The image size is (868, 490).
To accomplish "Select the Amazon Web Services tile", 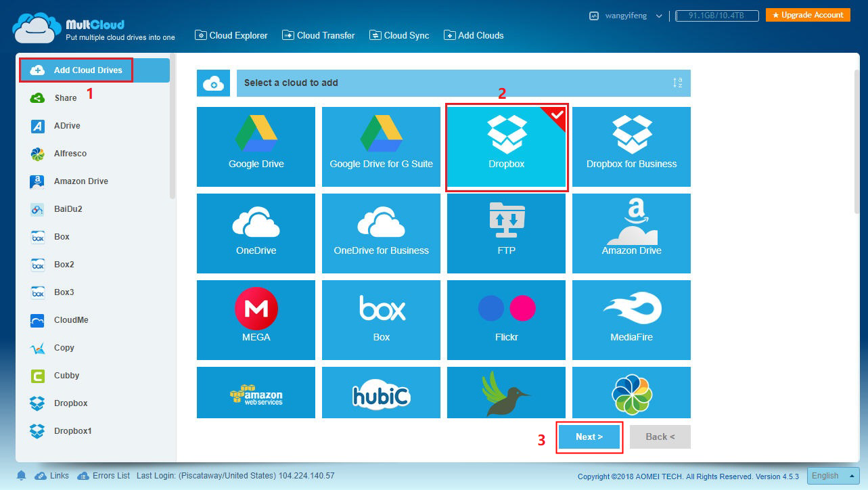I will pos(256,393).
